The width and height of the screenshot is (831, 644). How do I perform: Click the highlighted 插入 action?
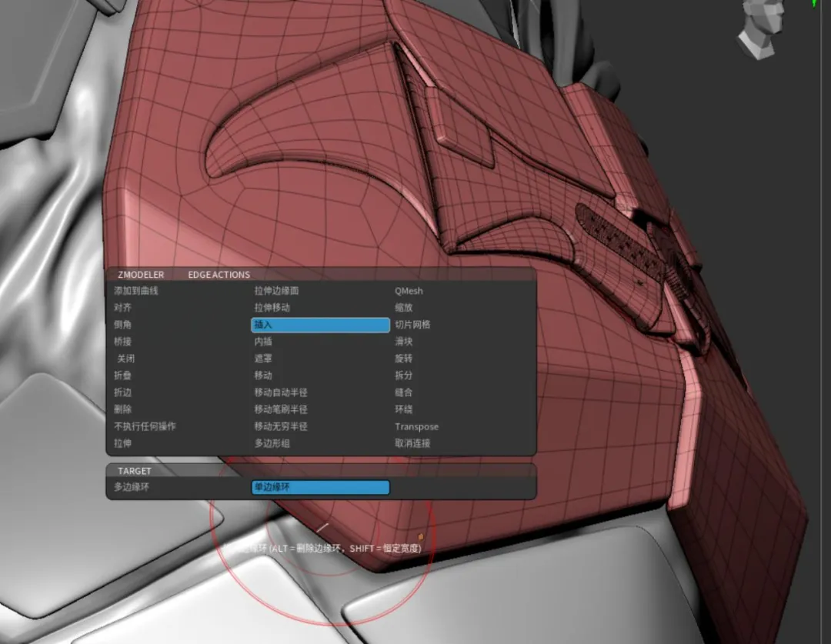[x=320, y=325]
